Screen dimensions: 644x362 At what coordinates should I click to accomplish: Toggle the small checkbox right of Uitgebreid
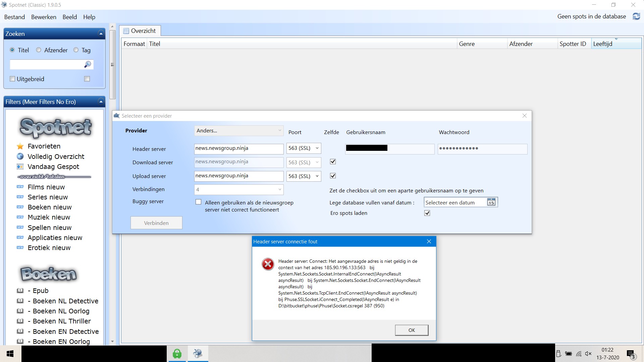coord(87,79)
